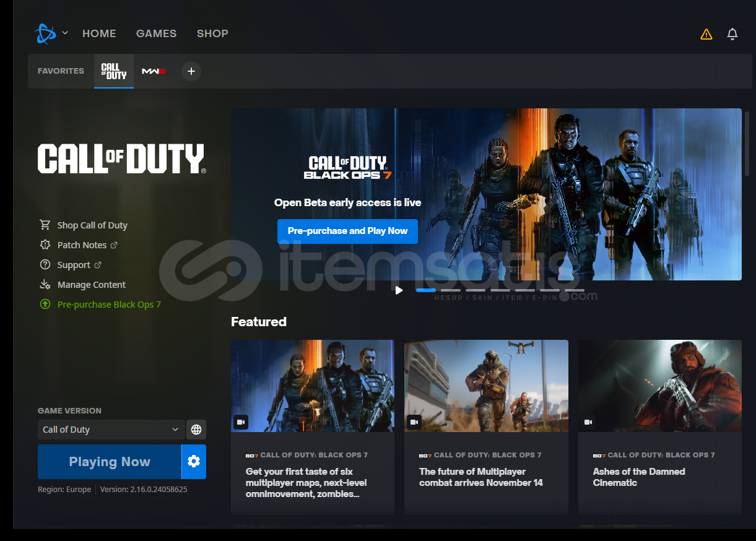Viewport: 756px width, 541px height.
Task: Select the last carousel indicator
Action: [575, 290]
